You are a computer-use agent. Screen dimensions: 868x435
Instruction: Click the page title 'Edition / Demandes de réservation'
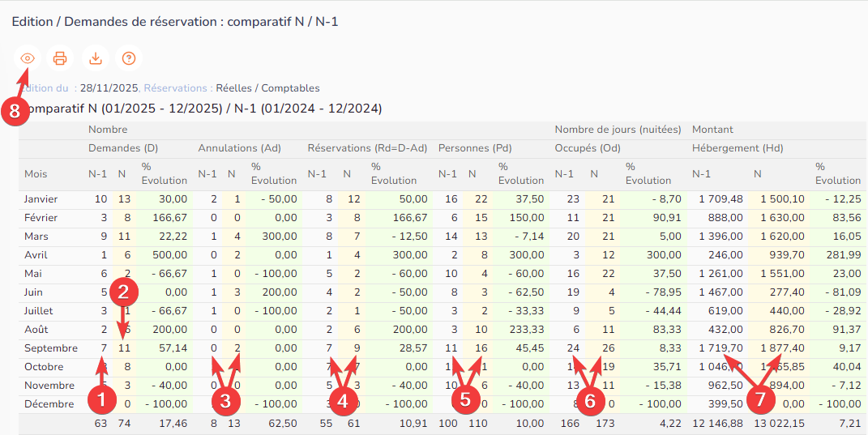(174, 22)
